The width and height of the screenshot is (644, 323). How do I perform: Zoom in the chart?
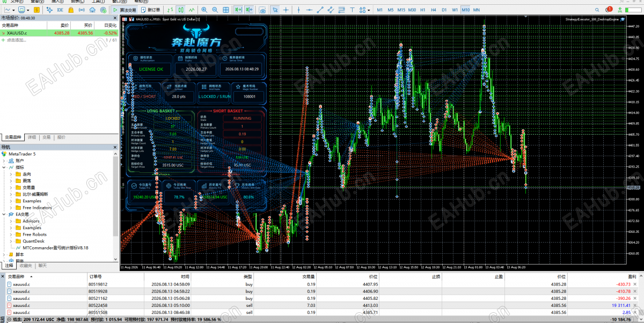tap(204, 10)
